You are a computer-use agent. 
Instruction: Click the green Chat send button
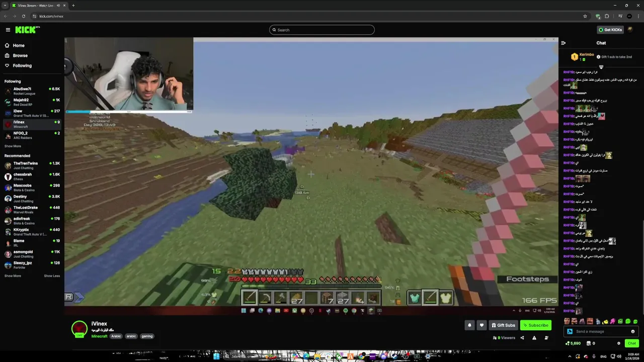pyautogui.click(x=632, y=343)
